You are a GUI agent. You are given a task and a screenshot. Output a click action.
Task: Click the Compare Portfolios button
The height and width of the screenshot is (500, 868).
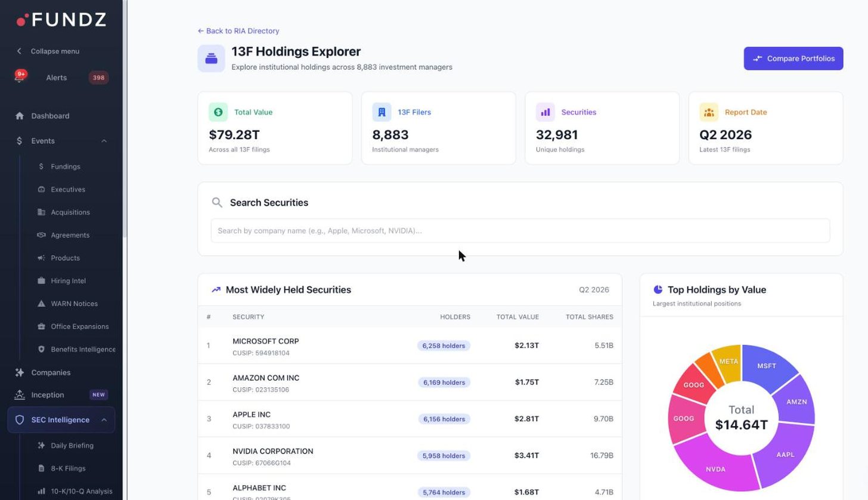[793, 58]
